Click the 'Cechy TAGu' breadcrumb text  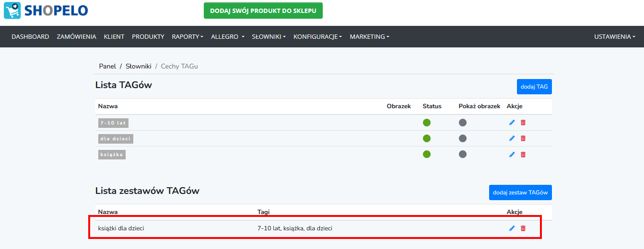(179, 66)
